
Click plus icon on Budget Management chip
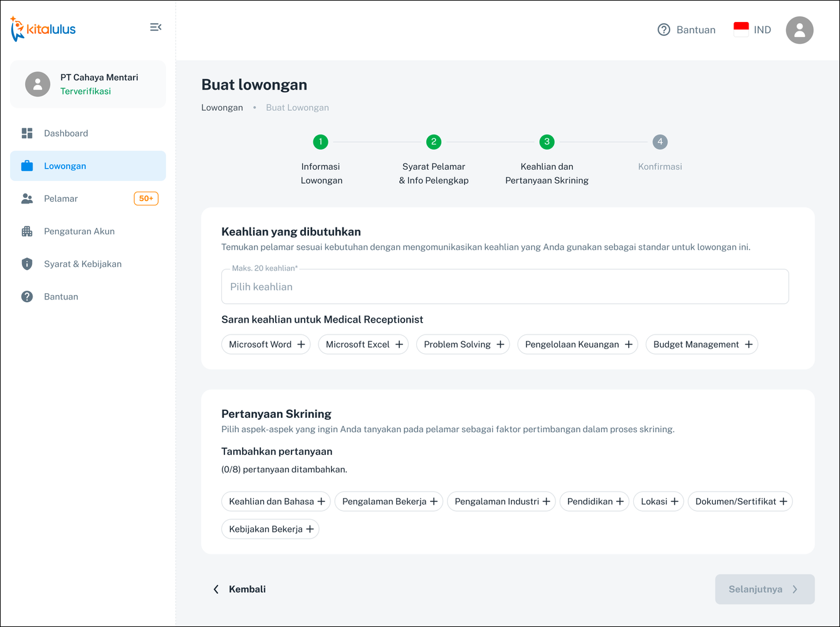pos(748,345)
